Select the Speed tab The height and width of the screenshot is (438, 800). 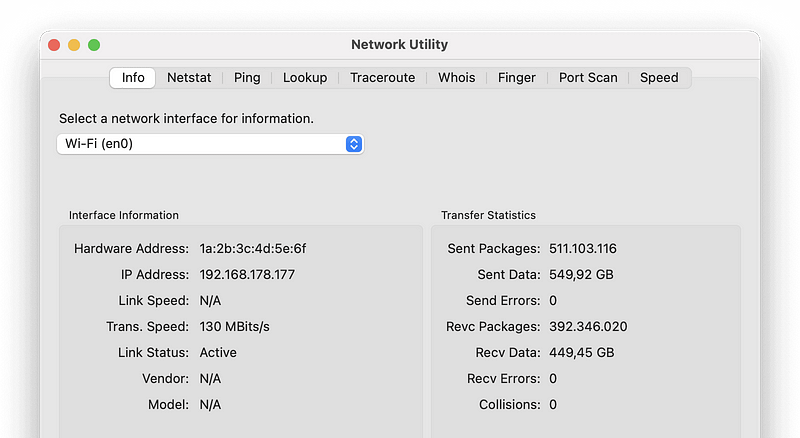coord(659,78)
